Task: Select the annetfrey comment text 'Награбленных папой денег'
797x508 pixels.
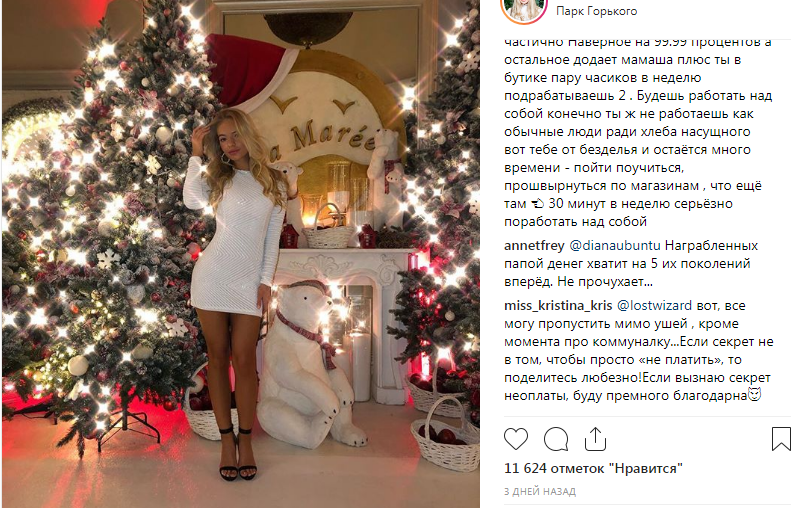Action: (631, 255)
